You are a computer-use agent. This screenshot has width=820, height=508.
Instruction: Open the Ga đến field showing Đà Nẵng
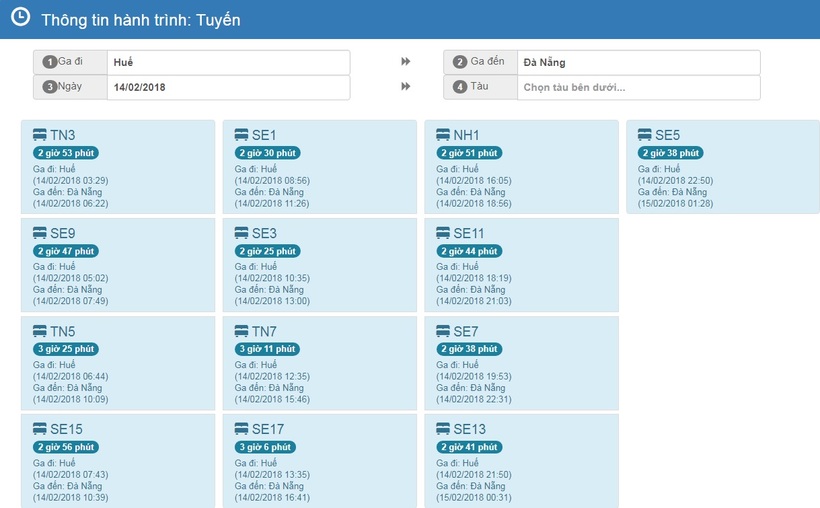639,62
